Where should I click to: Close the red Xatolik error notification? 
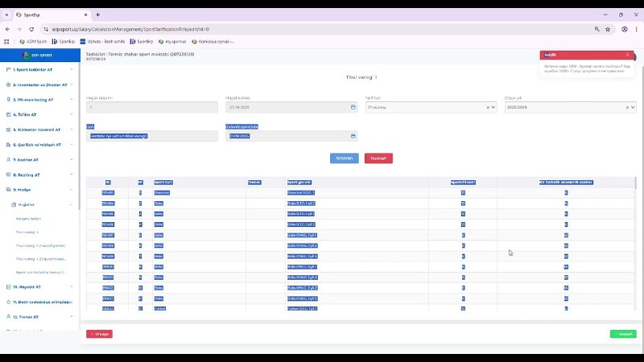coord(628,55)
